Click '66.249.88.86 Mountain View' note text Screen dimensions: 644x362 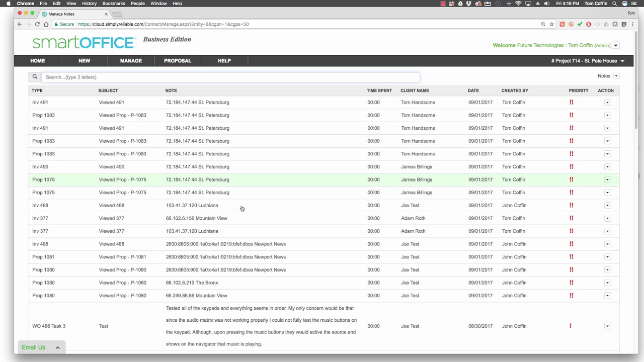click(x=197, y=296)
